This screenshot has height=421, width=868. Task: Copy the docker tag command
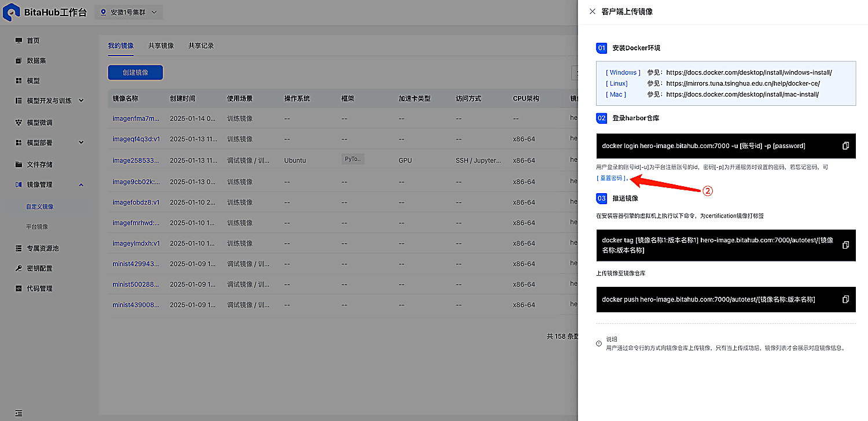[x=845, y=245]
